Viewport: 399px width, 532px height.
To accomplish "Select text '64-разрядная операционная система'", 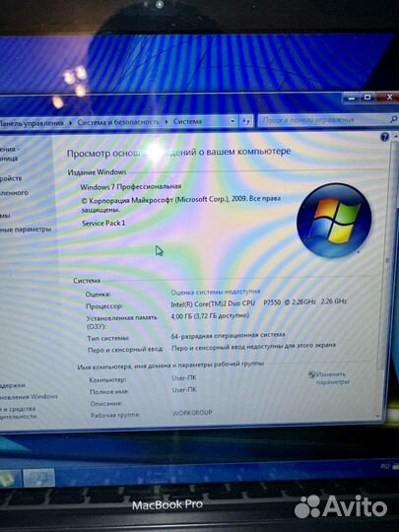I will (228, 335).
